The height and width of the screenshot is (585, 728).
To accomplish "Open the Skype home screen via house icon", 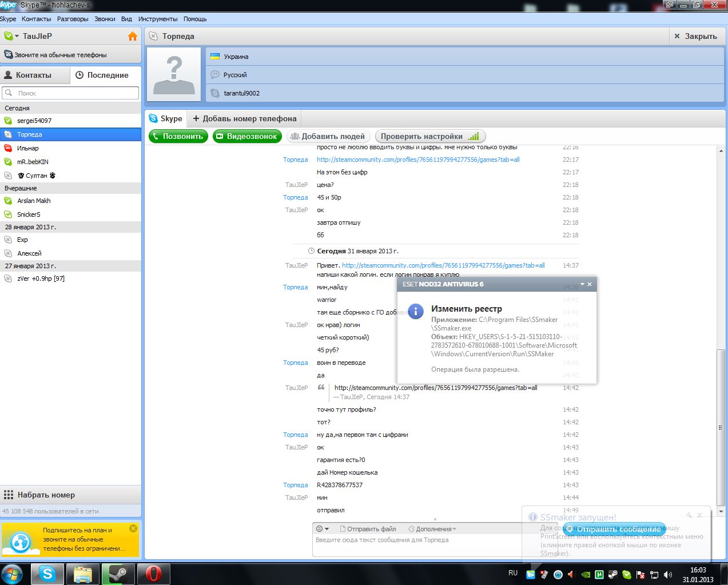I will pos(133,36).
